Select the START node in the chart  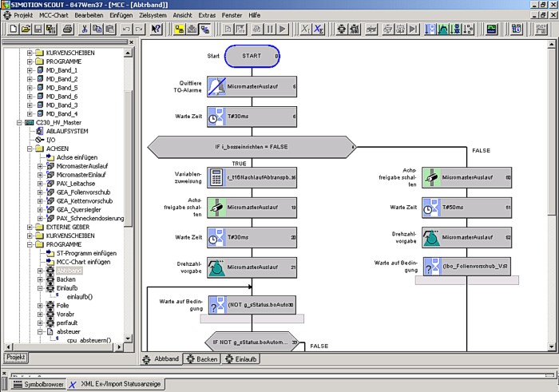pos(252,57)
